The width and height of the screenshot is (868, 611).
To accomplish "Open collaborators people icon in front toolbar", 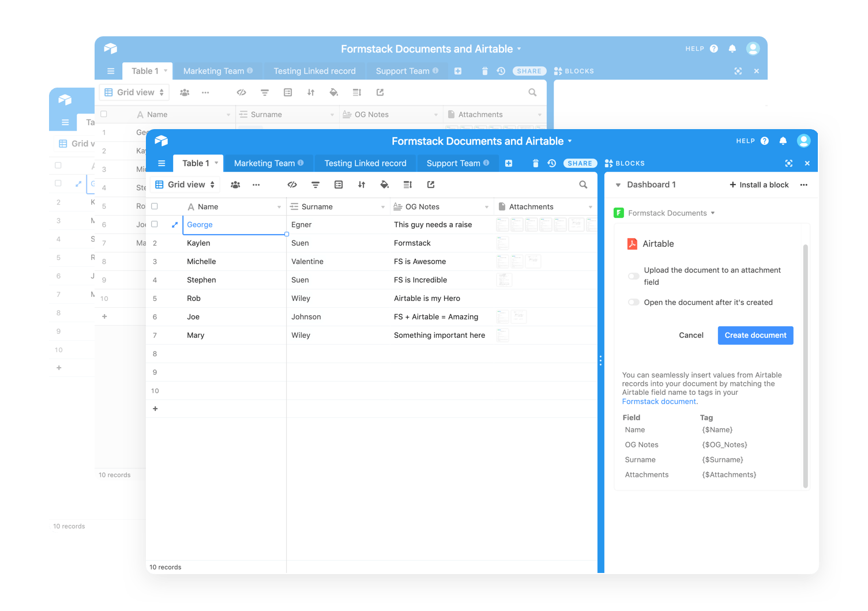I will tap(235, 184).
